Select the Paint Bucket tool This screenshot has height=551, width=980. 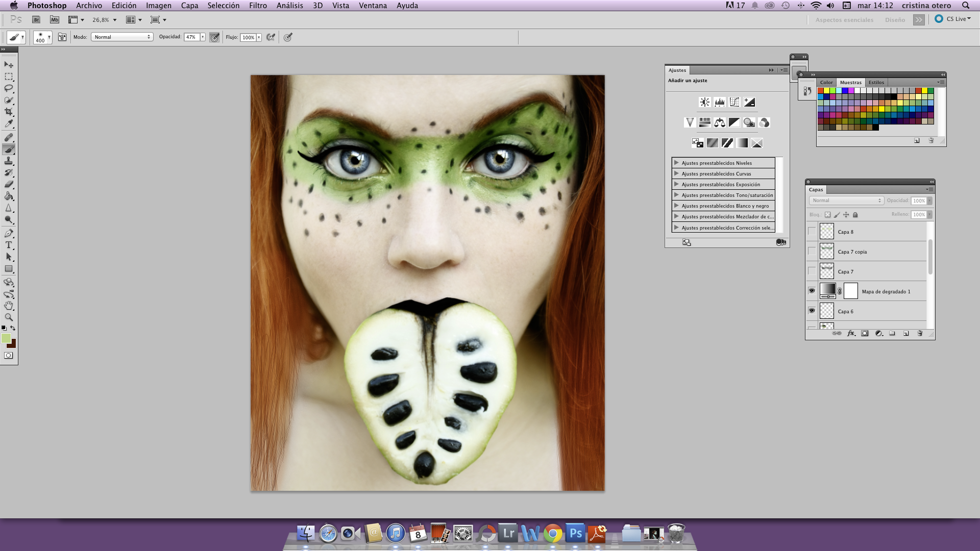(x=9, y=196)
